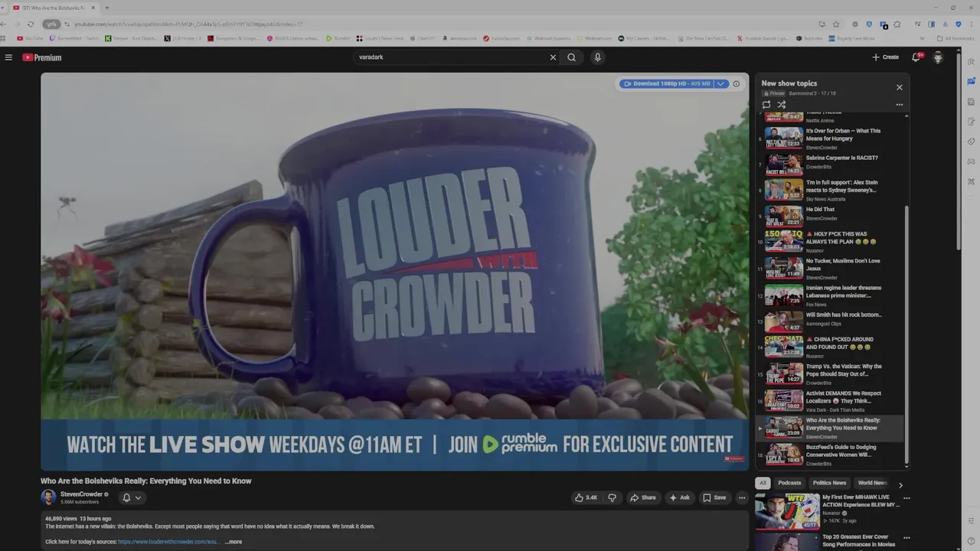Open the YouTube guide hamburger menu
This screenshot has width=980, height=551.
[8, 57]
